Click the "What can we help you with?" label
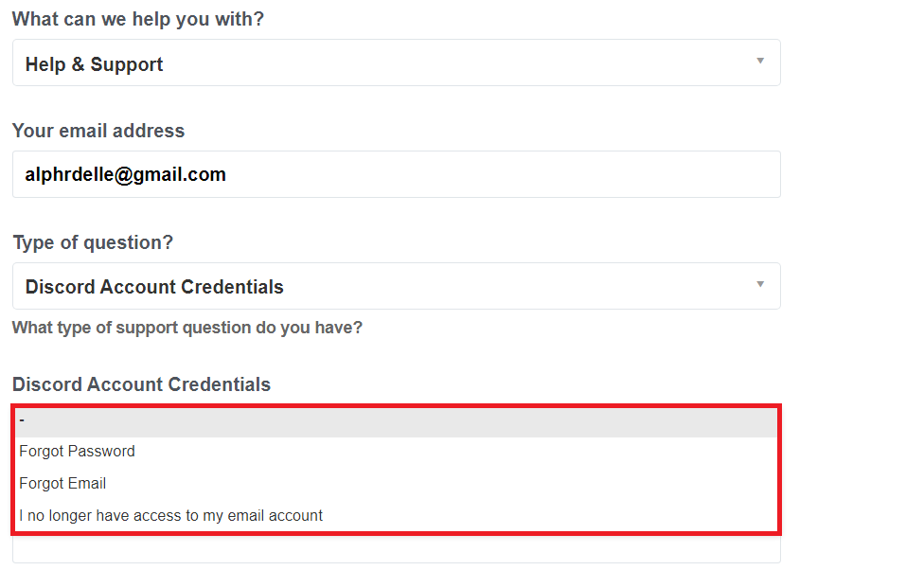Screen dimensions: 906x588 [x=138, y=19]
